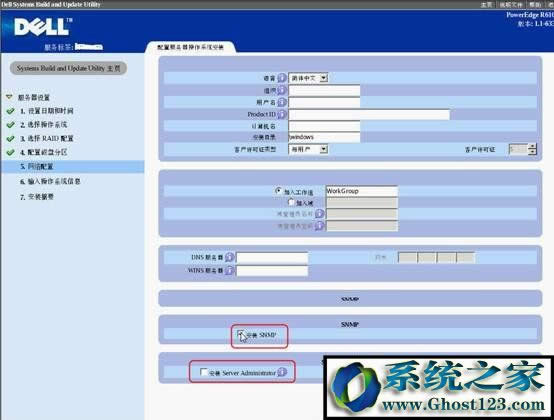
Task: Click the install directory field containing windows
Action: (324, 137)
